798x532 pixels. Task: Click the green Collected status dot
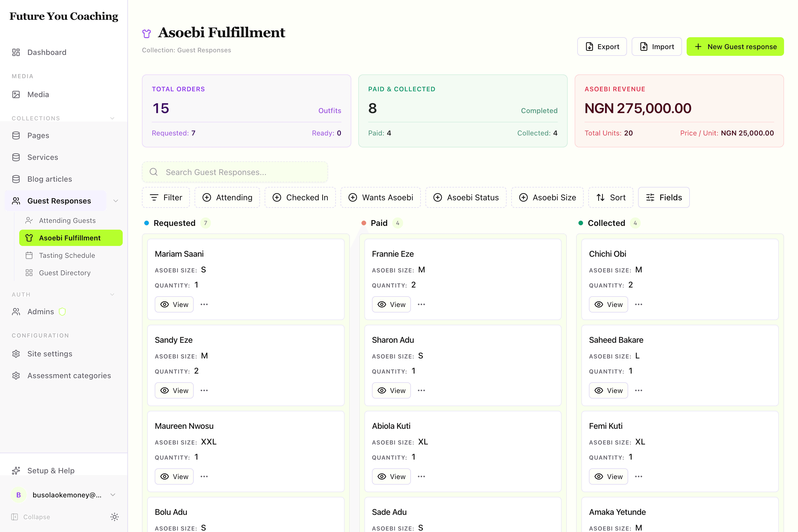[x=581, y=223]
